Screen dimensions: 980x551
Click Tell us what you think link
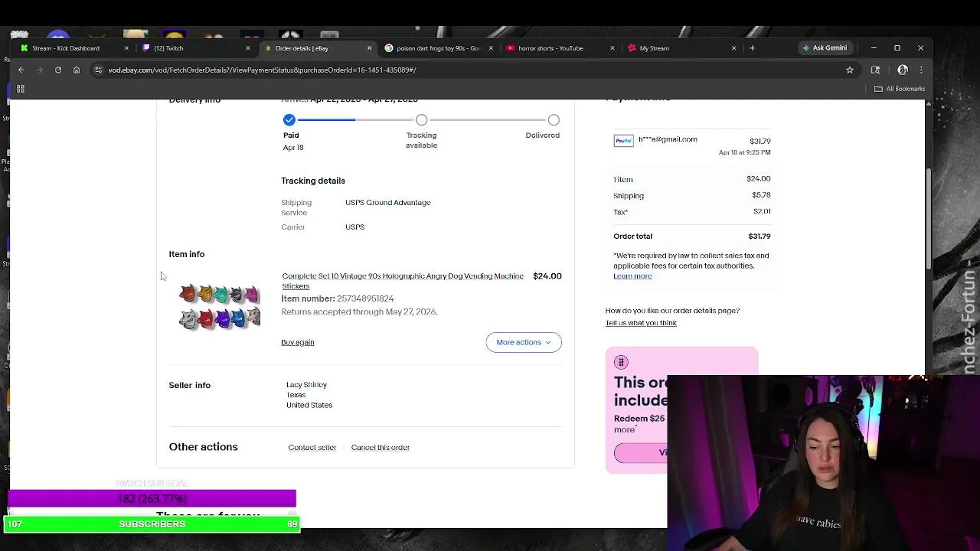[641, 323]
